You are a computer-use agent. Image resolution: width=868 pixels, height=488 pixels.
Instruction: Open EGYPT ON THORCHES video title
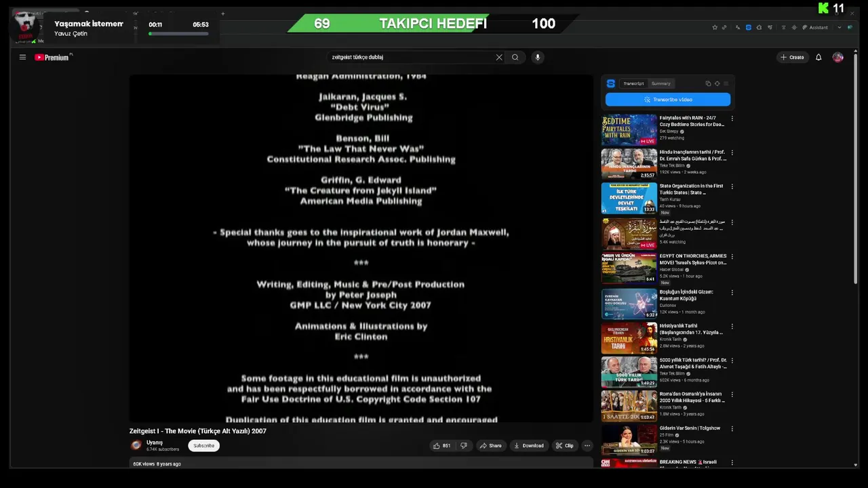click(x=693, y=260)
